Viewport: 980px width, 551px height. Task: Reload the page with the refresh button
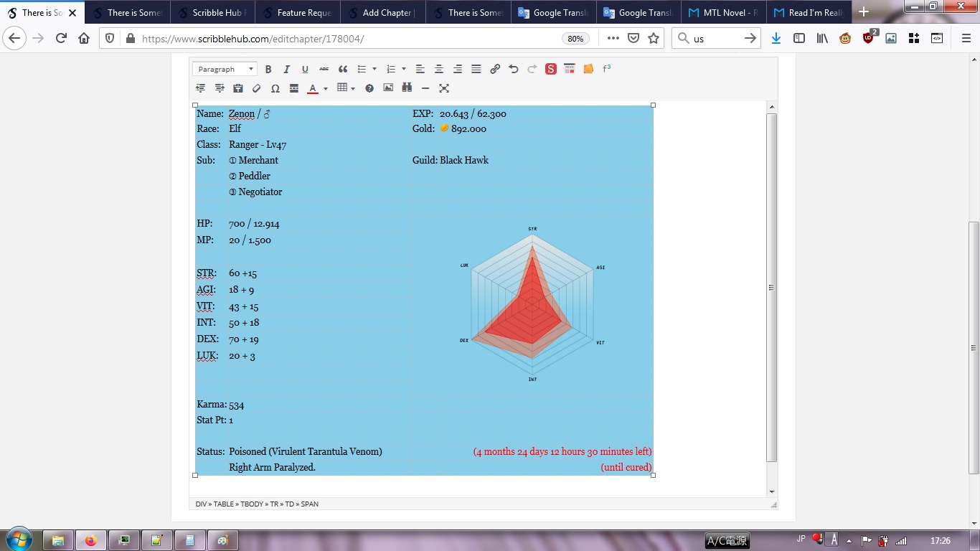point(61,39)
